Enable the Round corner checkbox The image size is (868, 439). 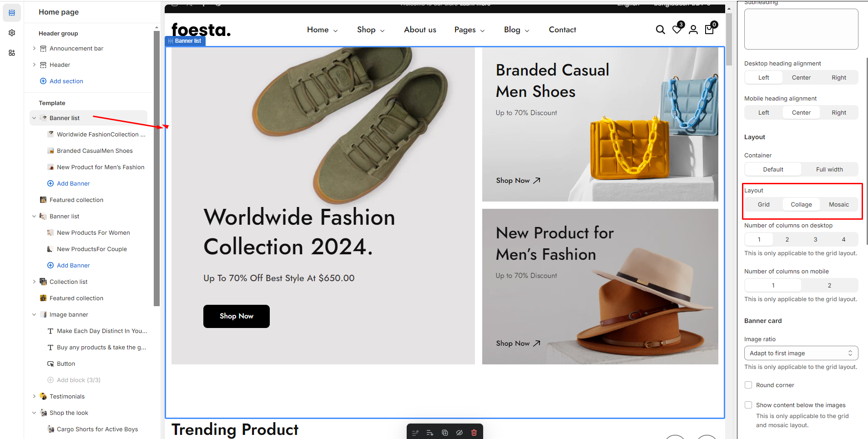748,385
